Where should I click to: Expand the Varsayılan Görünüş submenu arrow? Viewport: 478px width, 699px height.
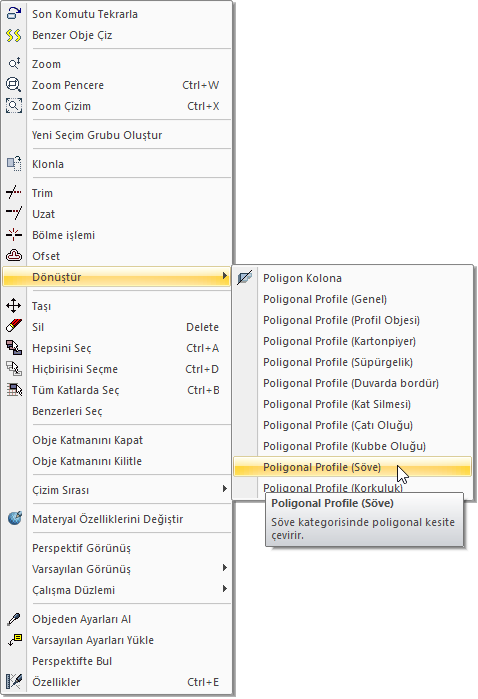coord(224,568)
